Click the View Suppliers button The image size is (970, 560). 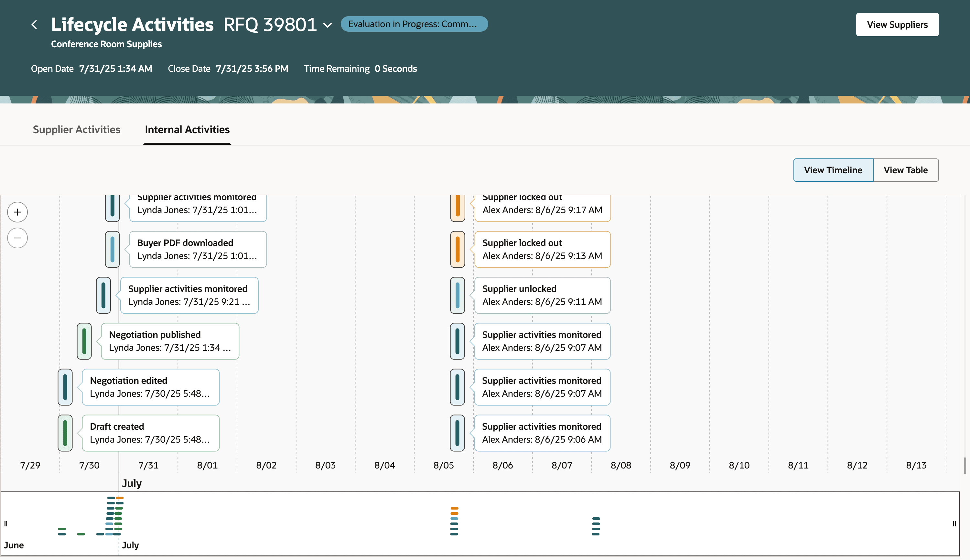(897, 25)
